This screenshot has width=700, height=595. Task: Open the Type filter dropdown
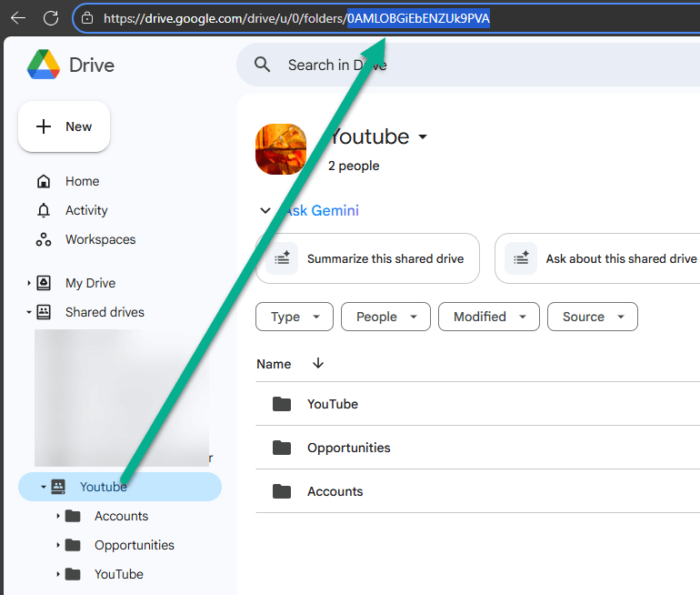pos(295,317)
